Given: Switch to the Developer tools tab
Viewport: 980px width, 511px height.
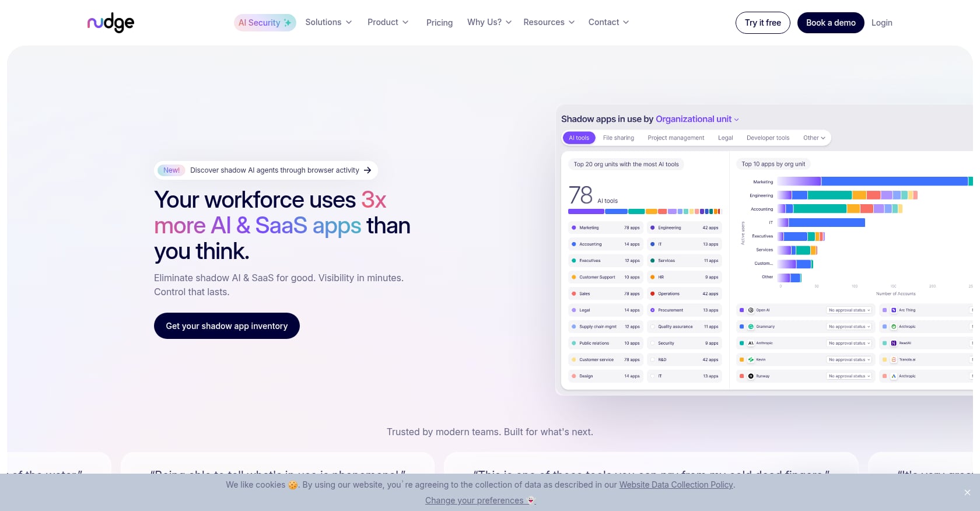Looking at the screenshot, I should point(768,138).
